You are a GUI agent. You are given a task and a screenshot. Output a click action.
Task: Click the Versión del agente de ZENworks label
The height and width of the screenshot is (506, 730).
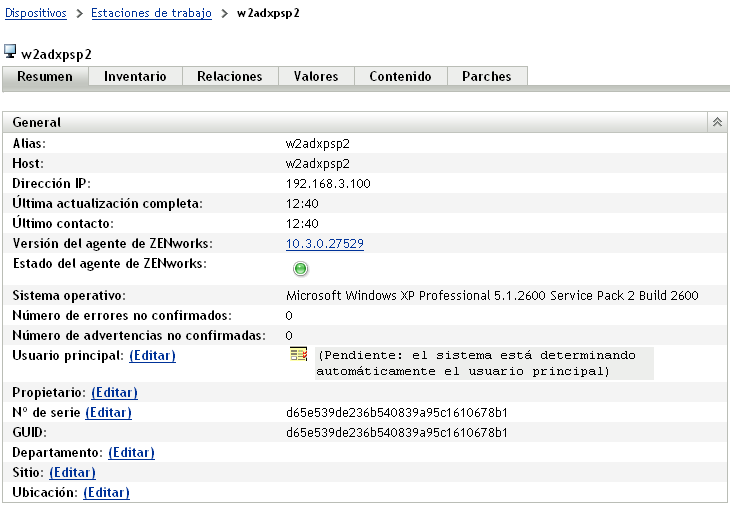(113, 243)
